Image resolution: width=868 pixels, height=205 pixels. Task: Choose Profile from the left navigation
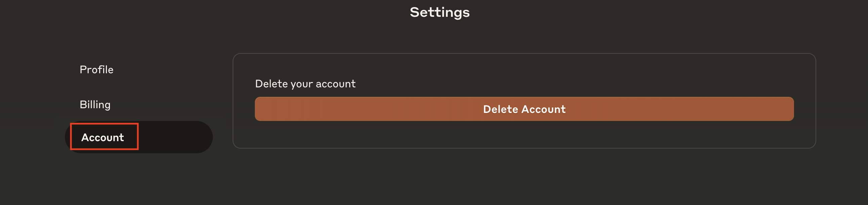point(96,70)
